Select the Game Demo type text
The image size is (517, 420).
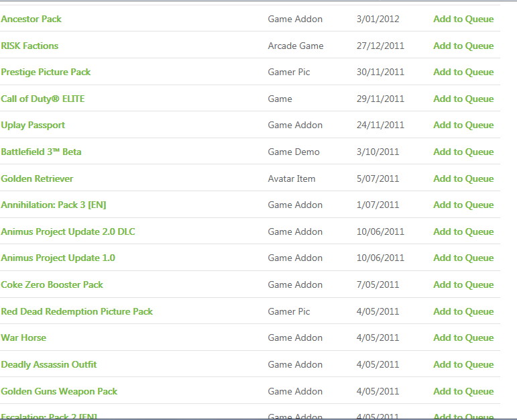(294, 152)
